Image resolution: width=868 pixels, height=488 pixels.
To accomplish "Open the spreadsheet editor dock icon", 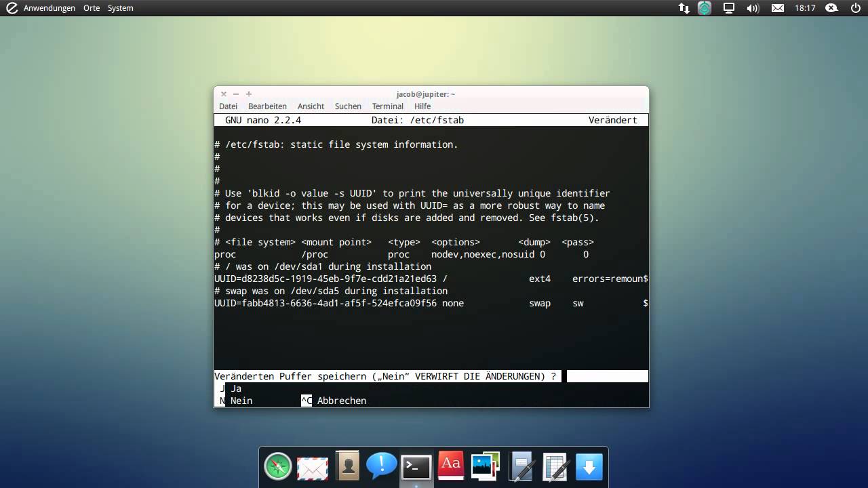I will (555, 466).
